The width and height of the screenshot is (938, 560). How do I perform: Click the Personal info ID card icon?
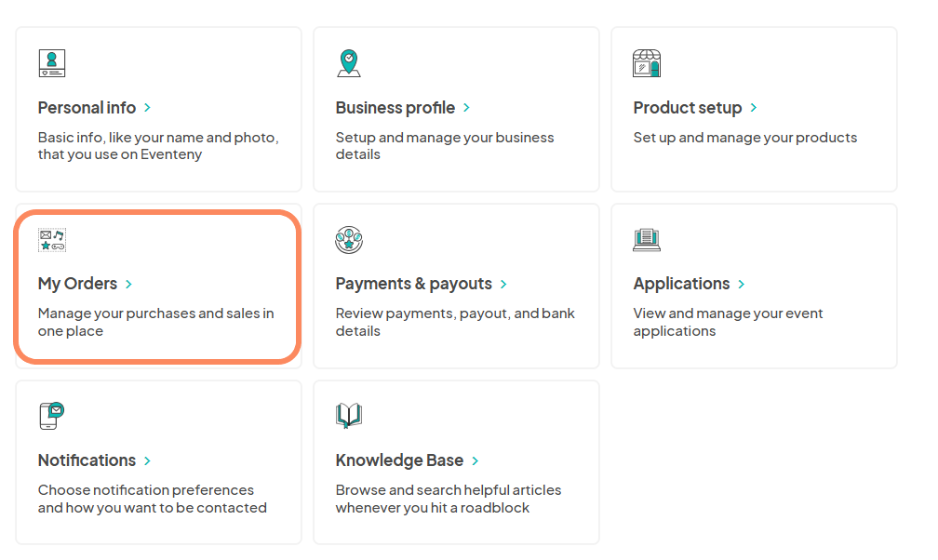tap(51, 63)
